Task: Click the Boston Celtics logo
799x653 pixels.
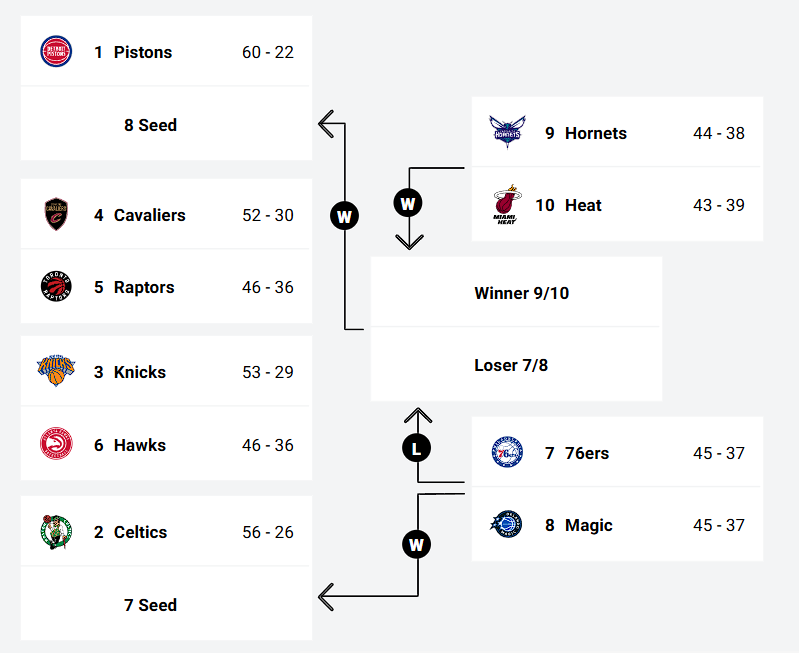Action: point(56,531)
